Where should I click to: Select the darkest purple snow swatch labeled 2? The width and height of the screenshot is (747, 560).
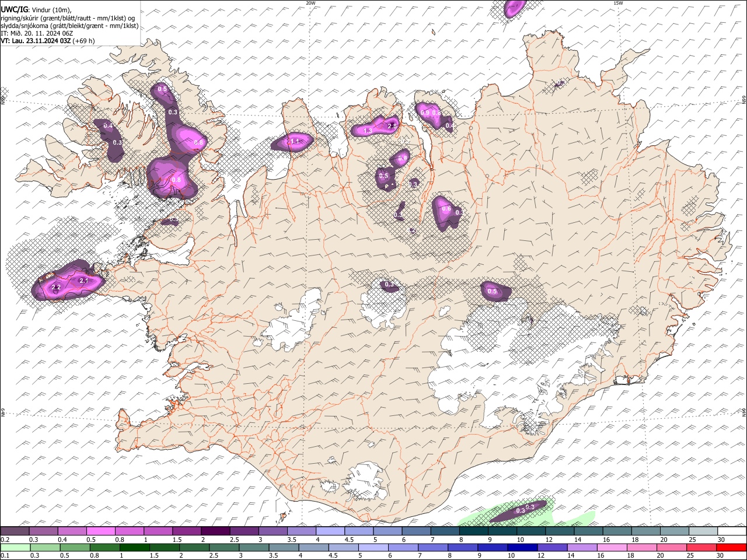(x=215, y=531)
